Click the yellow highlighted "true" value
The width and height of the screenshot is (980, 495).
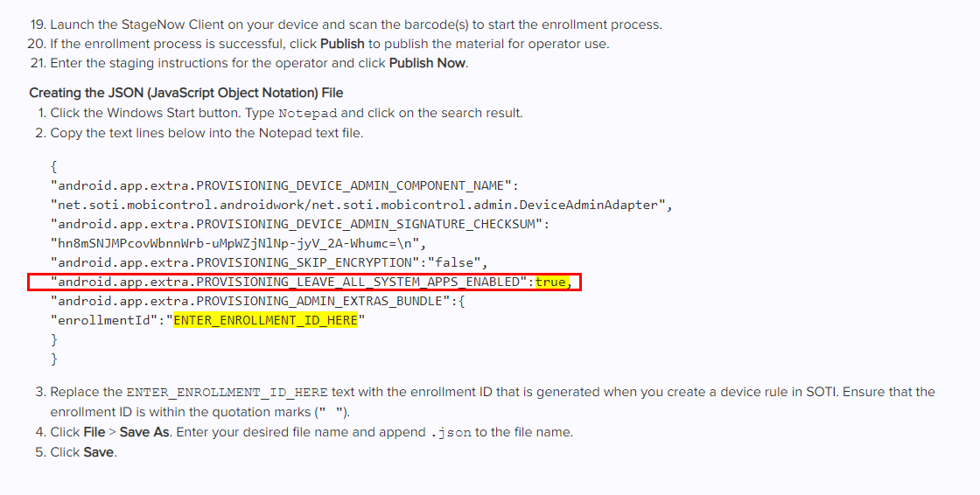[550, 282]
